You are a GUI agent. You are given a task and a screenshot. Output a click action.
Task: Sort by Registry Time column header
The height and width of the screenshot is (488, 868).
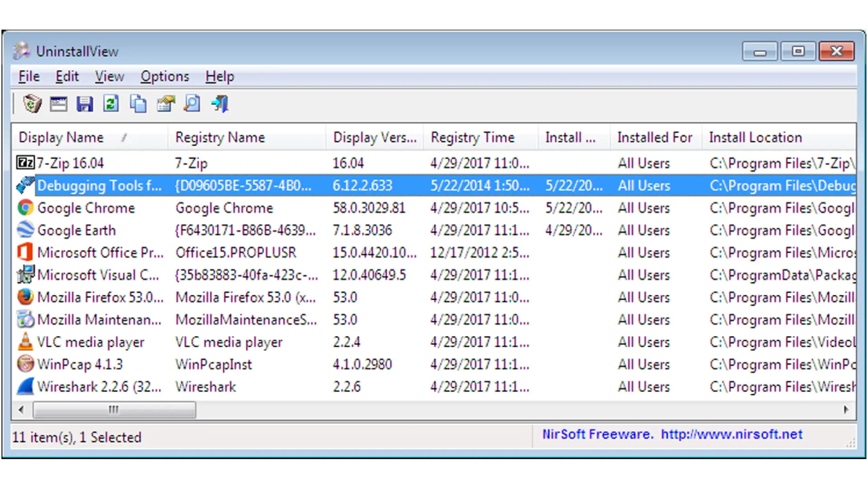tap(472, 137)
